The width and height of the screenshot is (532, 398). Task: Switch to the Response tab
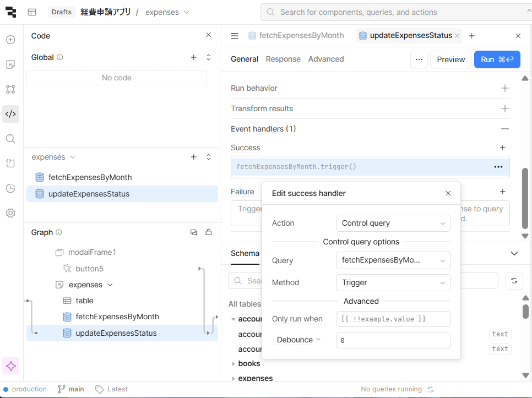click(x=283, y=59)
